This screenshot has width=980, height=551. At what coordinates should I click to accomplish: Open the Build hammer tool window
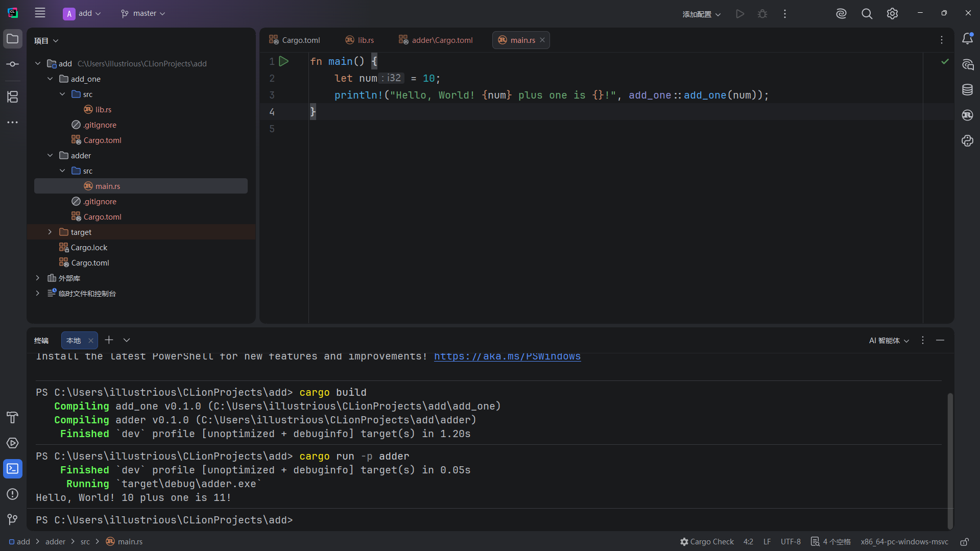pos(13,417)
